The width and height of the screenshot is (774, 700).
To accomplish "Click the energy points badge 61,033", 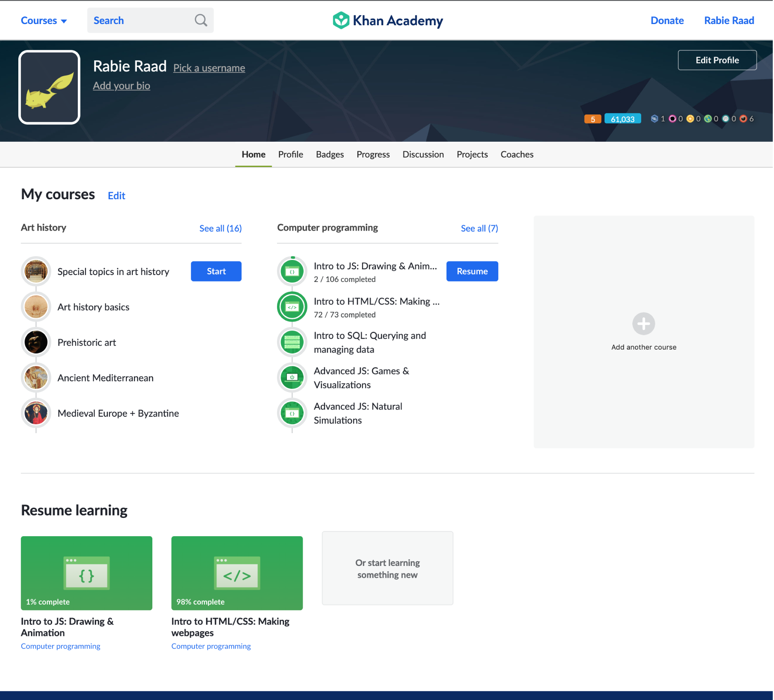I will pyautogui.click(x=622, y=119).
